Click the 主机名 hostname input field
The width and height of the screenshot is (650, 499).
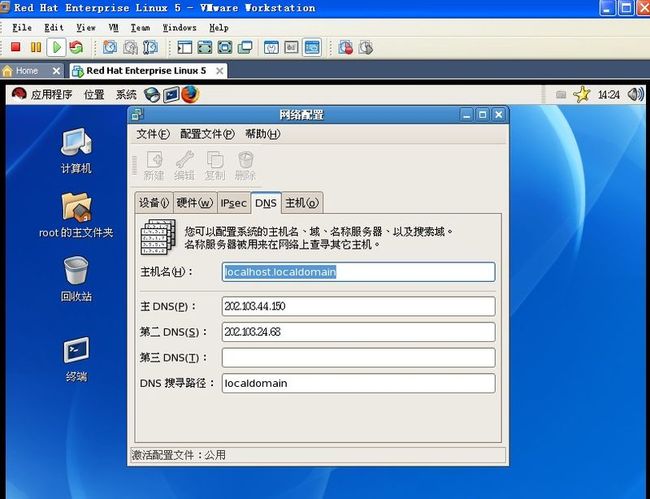pos(359,272)
